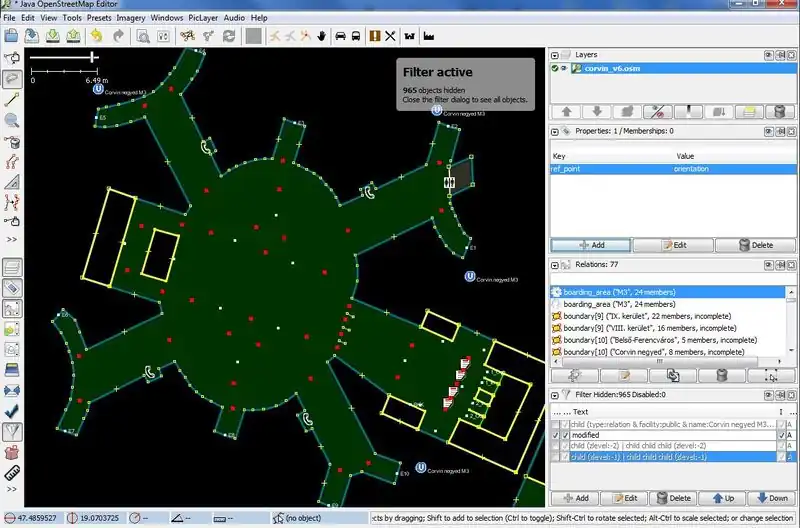Image resolution: width=800 pixels, height=528 pixels.
Task: Click Add button in Properties panel
Action: tap(590, 245)
